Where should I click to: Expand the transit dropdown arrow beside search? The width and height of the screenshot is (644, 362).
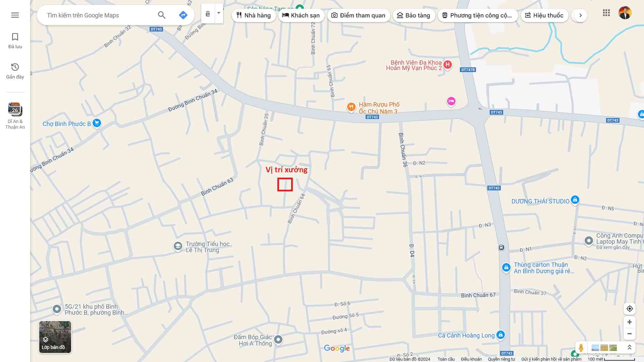[x=219, y=13]
